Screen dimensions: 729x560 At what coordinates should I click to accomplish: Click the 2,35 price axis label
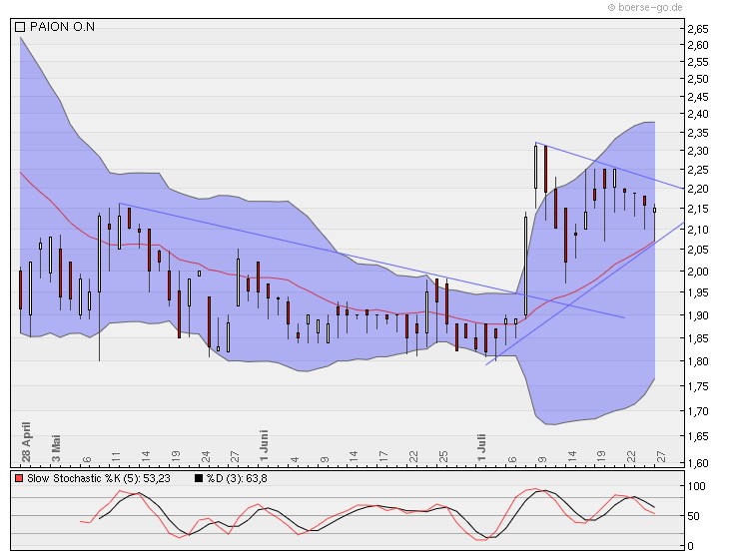click(698, 134)
